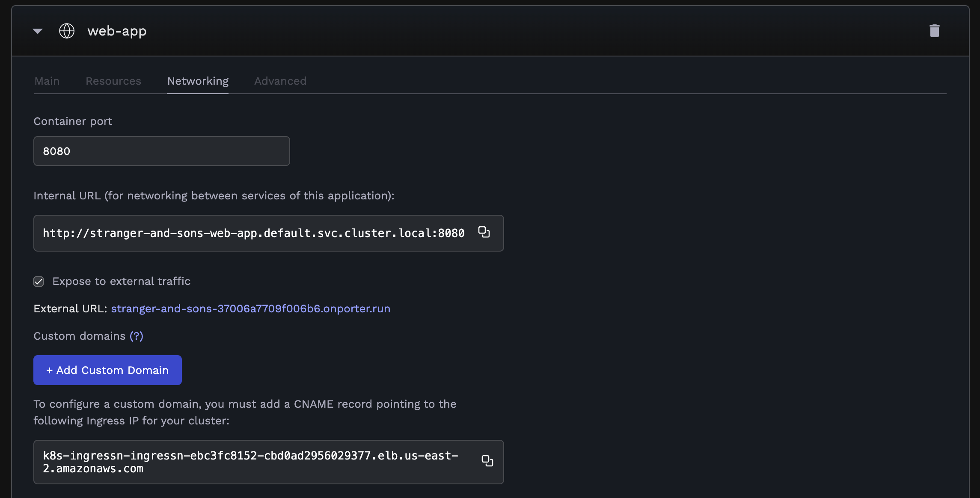
Task: Click the 8080 port value
Action: (x=56, y=151)
